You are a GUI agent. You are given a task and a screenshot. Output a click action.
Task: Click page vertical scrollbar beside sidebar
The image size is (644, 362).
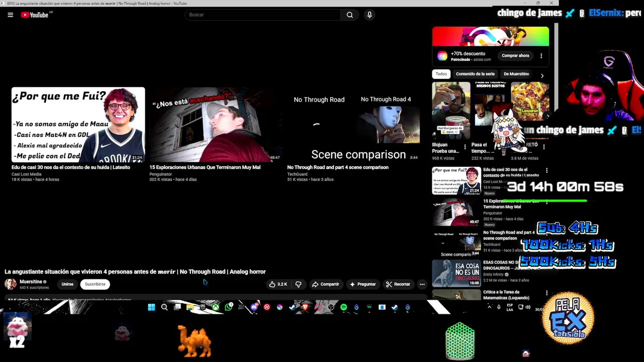click(556, 68)
